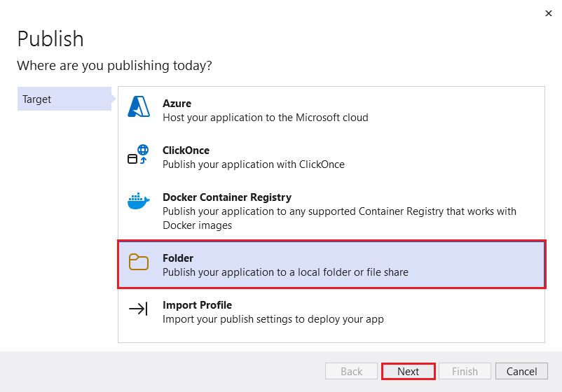Click the ClickOnce globe icon
Image resolution: width=562 pixels, height=392 pixels.
138,154
